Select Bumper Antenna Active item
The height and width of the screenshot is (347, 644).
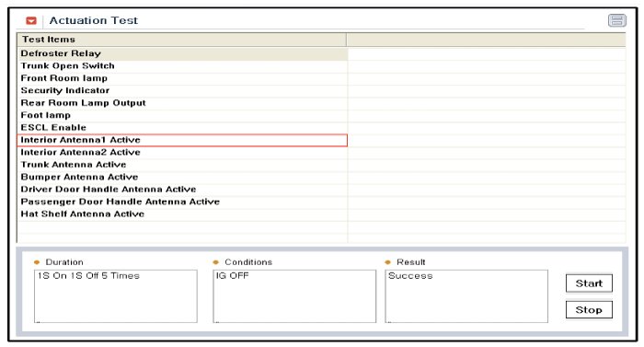point(182,178)
